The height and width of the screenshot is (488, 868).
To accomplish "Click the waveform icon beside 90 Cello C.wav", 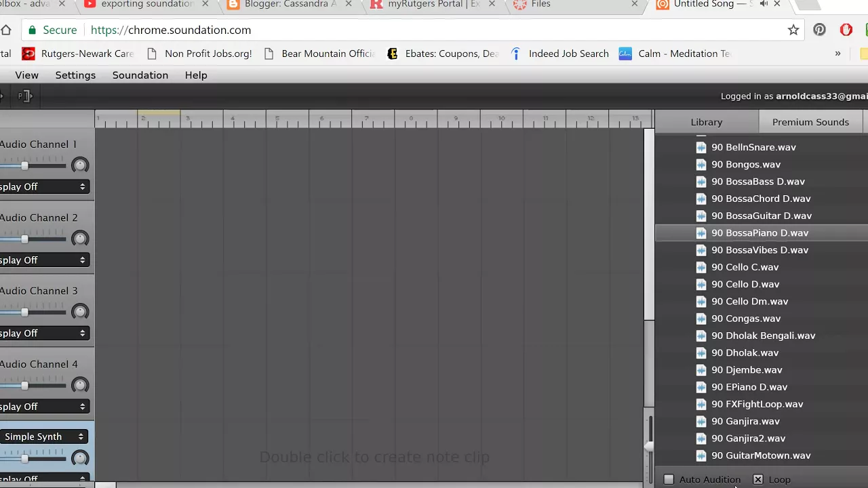I will pyautogui.click(x=701, y=267).
